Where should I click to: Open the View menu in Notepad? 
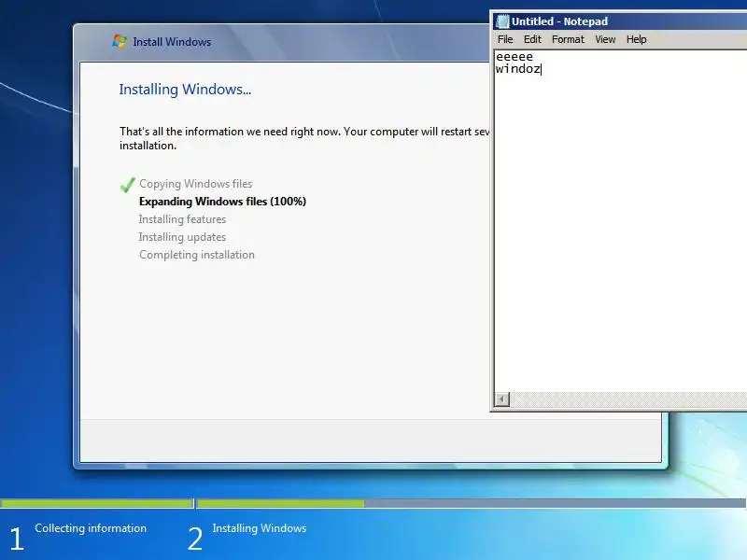click(x=605, y=39)
